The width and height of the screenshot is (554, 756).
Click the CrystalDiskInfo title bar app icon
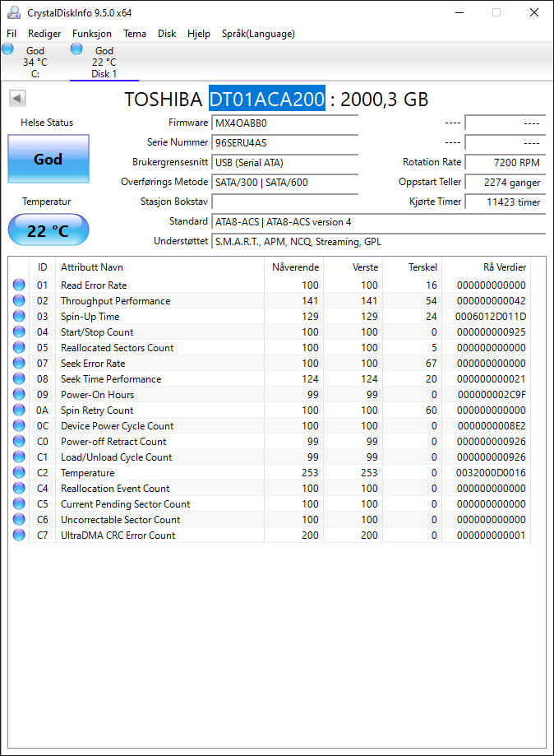pos(14,12)
